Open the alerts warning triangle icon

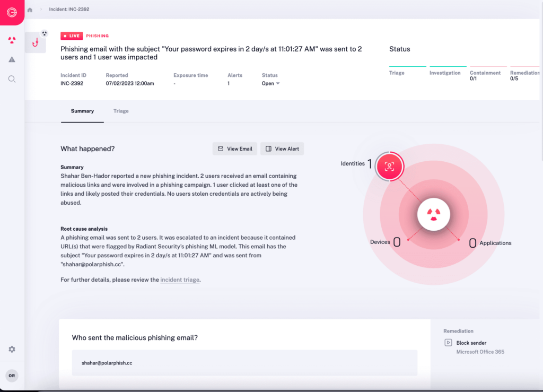(x=12, y=59)
